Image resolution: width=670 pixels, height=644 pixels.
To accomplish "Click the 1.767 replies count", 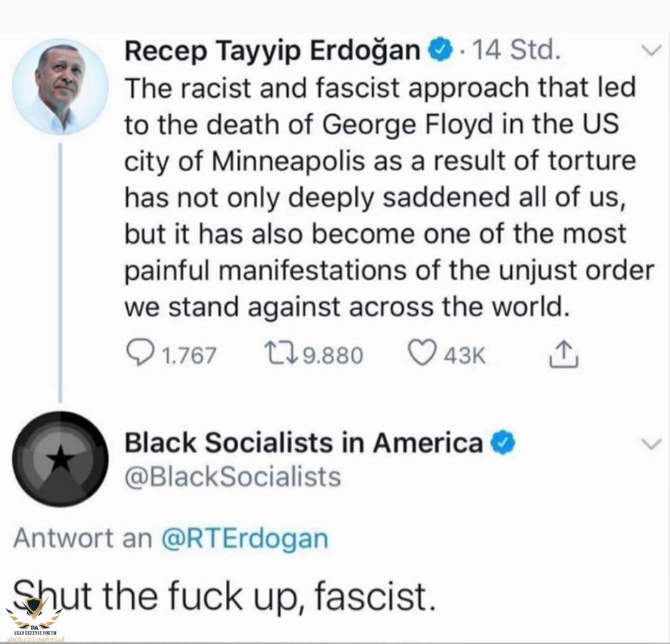I will (x=189, y=356).
